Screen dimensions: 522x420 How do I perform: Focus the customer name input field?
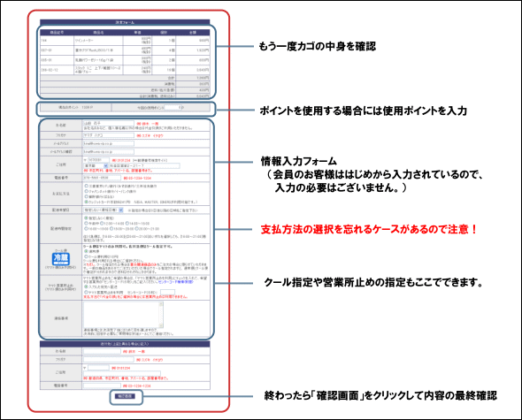click(x=109, y=123)
